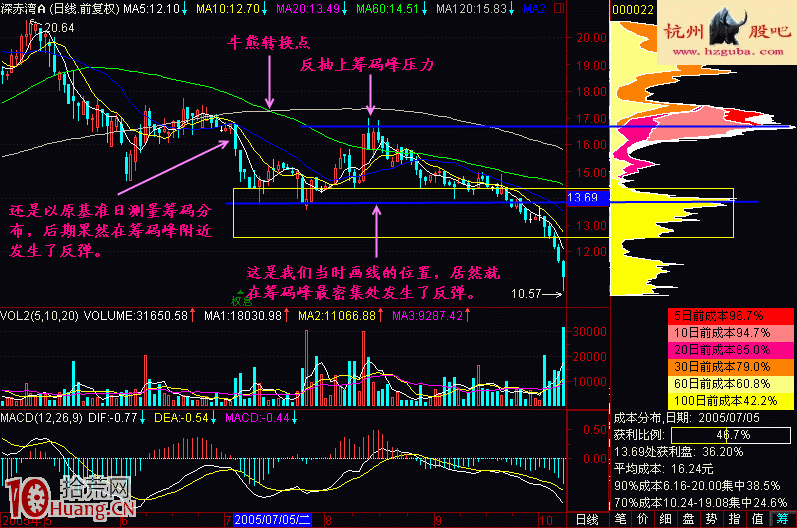Click the 13.69处获利盘: 36.20% line
This screenshot has height=528, width=797.
tap(678, 452)
